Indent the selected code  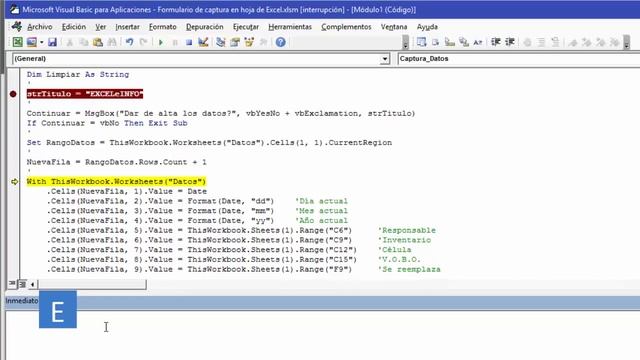tap(496, 42)
